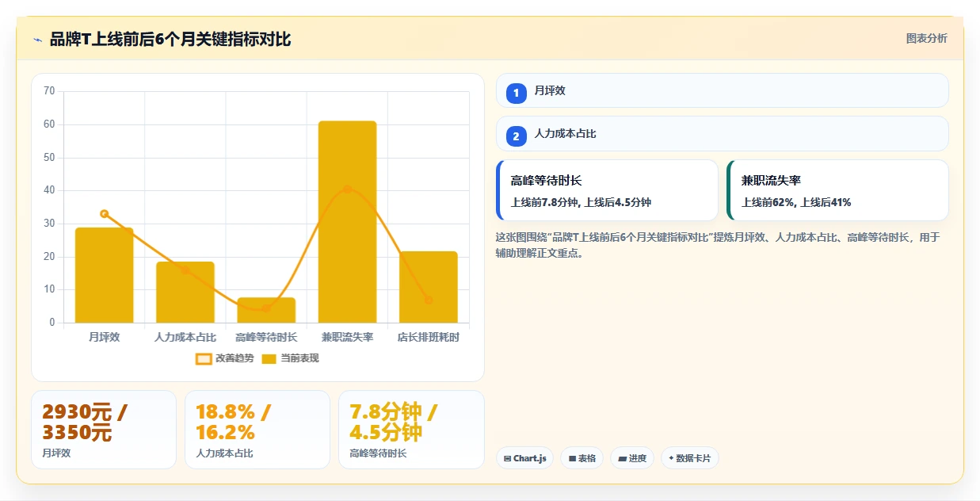The width and height of the screenshot is (980, 501).
Task: Toggle the 当前表现 legend swatch
Action: [269, 358]
